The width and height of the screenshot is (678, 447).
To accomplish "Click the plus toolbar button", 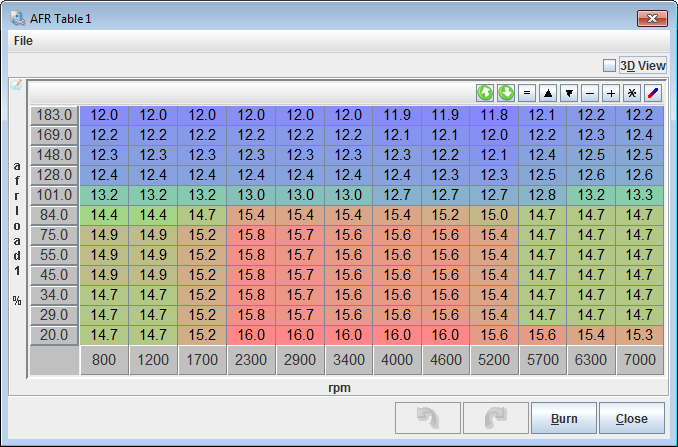I will [x=611, y=93].
